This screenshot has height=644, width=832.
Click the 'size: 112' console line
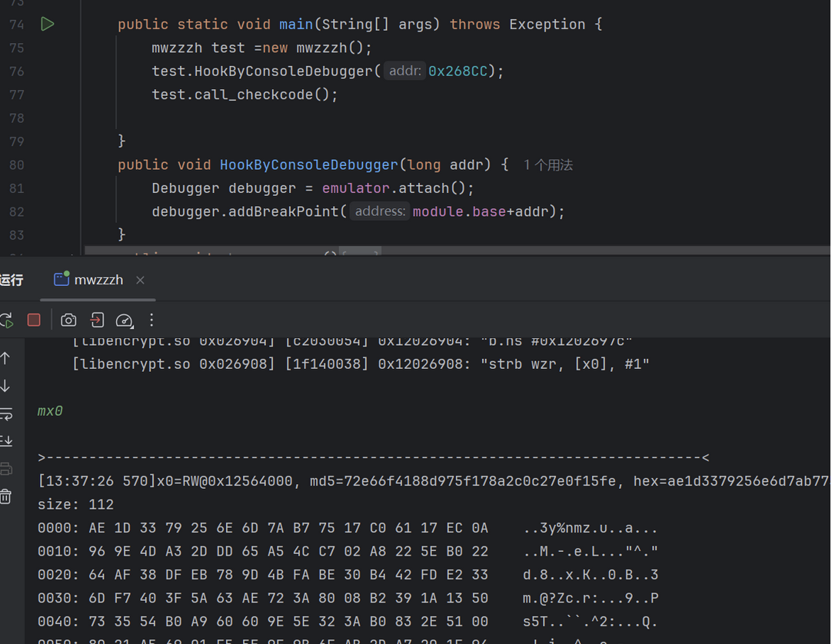[75, 504]
